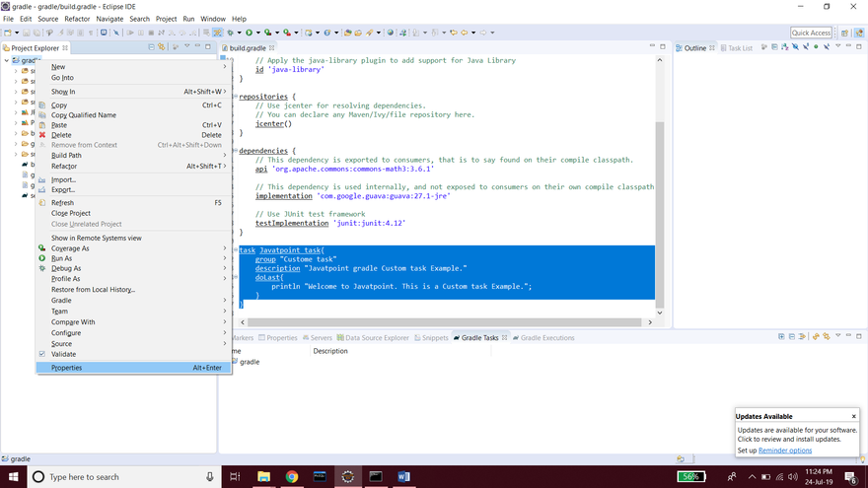Open the Data Source Explorer tab
This screenshot has height=488, width=868.
coord(376,338)
